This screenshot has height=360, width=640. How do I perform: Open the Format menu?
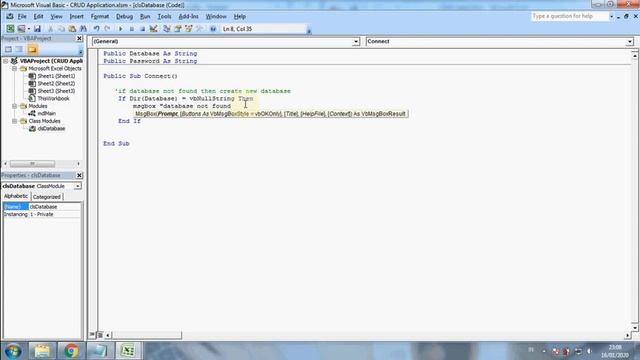point(100,16)
